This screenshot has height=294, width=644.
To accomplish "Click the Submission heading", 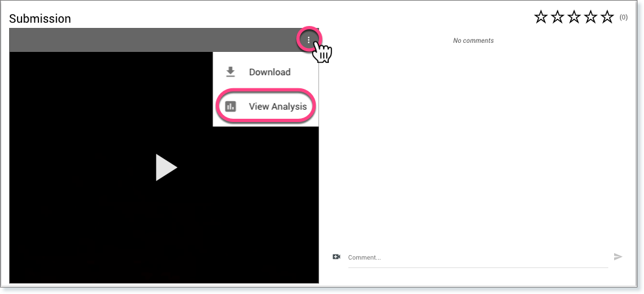I will pos(40,19).
